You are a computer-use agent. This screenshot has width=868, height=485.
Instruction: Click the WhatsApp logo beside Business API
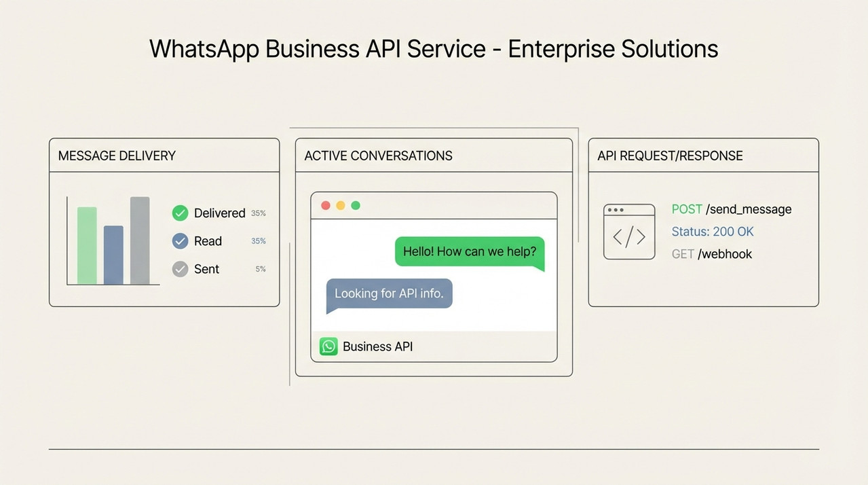(x=328, y=346)
